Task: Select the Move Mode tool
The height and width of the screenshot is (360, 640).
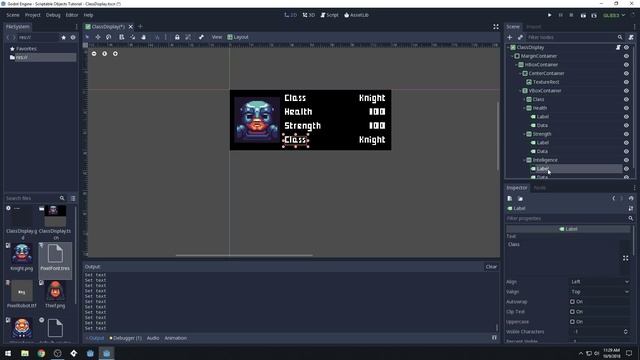Action: (x=98, y=37)
